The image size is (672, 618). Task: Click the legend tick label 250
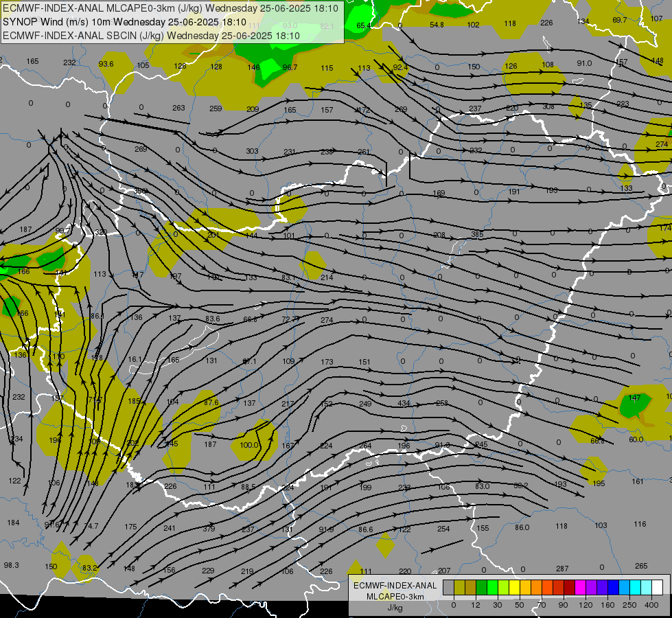tap(629, 605)
